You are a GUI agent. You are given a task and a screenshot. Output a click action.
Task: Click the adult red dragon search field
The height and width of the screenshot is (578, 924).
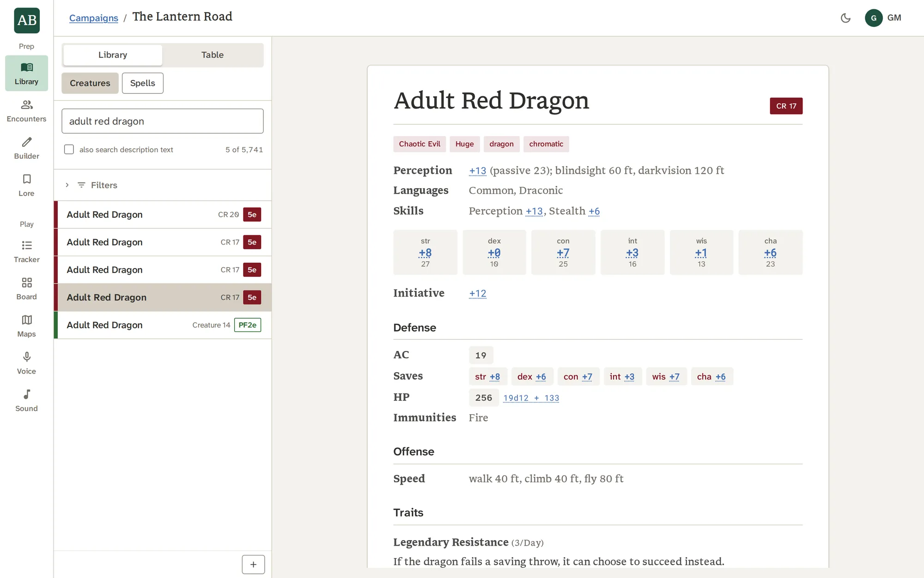click(x=163, y=121)
